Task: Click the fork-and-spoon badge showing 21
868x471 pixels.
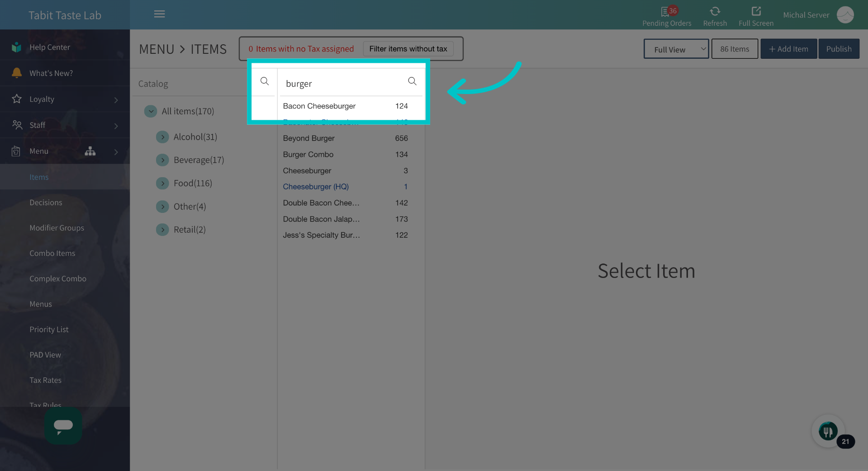Action: coord(828,431)
